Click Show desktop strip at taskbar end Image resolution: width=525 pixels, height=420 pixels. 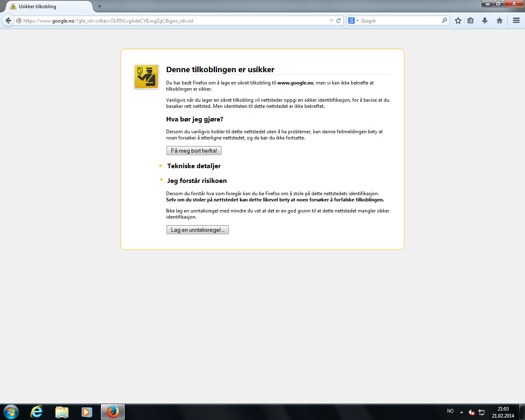(x=522, y=412)
